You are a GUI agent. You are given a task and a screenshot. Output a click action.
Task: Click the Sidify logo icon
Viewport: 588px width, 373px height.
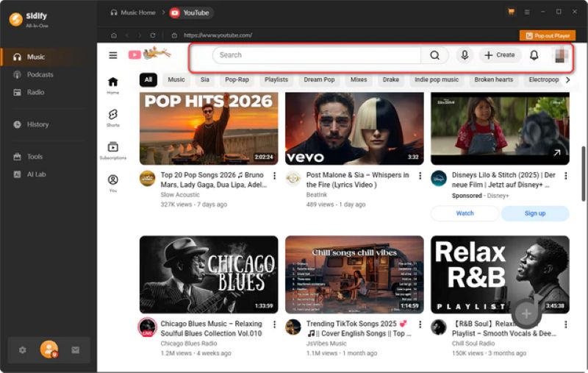15,20
